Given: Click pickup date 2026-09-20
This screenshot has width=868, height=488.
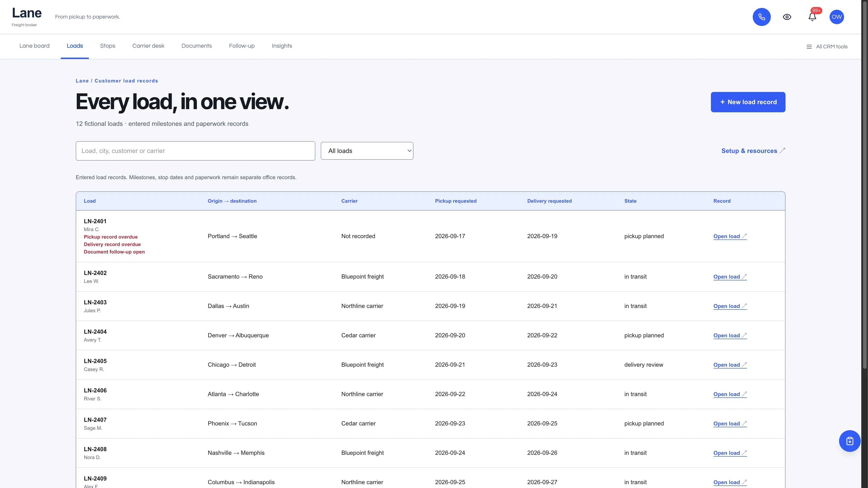Looking at the screenshot, I should click(x=450, y=335).
